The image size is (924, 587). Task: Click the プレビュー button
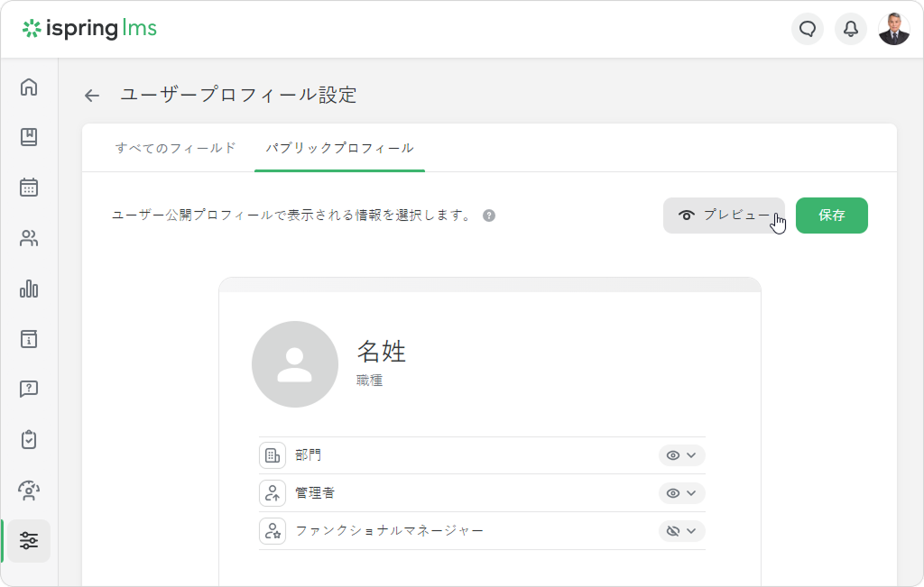(x=724, y=216)
